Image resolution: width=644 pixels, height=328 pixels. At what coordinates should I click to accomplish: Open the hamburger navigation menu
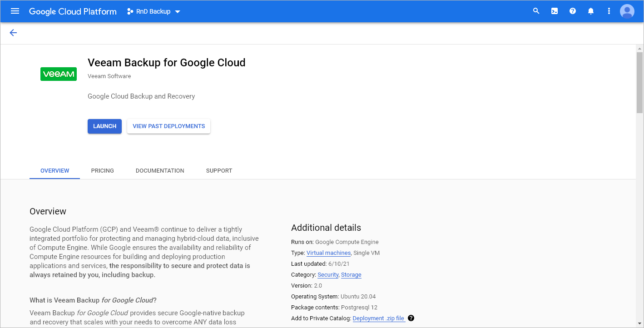[15, 11]
